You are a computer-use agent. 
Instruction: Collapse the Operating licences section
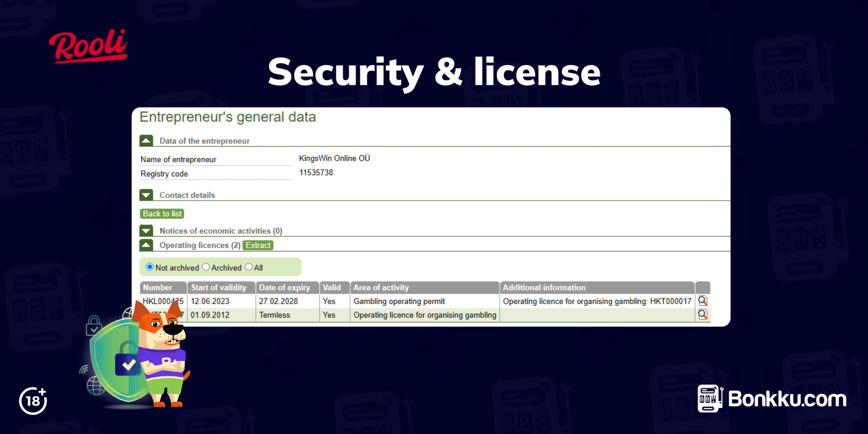tap(146, 245)
